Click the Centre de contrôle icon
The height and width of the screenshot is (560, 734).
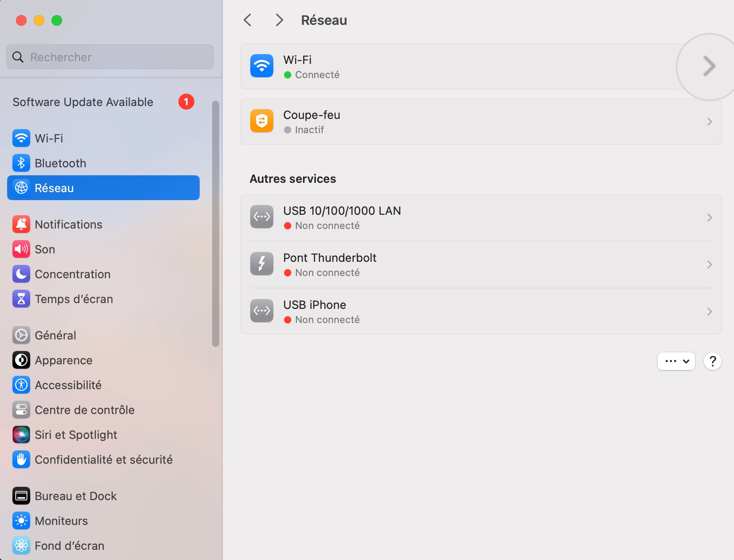[x=21, y=410]
